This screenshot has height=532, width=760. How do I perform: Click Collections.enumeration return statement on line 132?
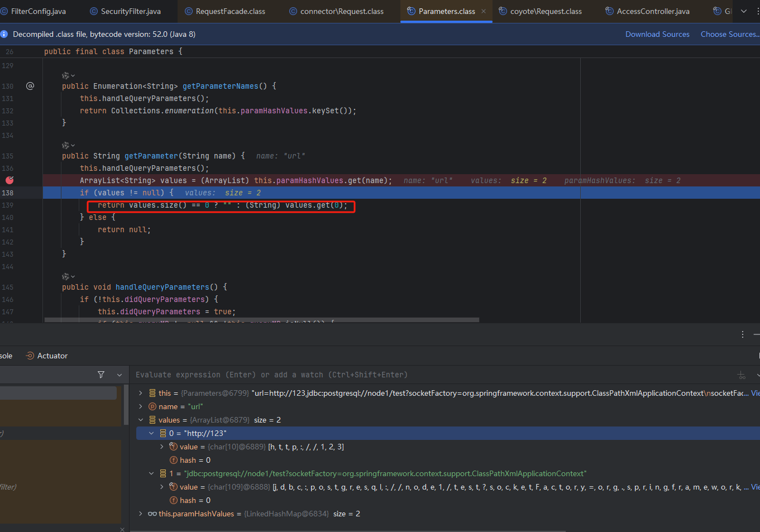218,111
